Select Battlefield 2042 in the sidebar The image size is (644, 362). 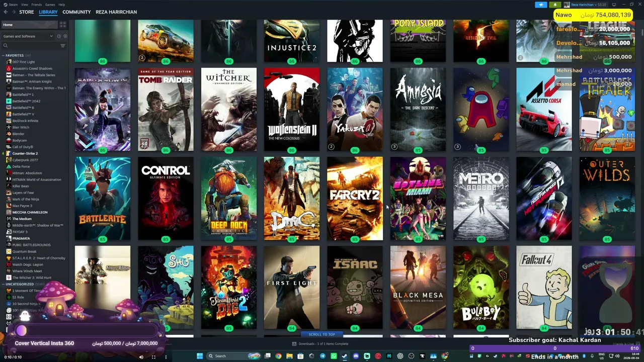(x=26, y=101)
